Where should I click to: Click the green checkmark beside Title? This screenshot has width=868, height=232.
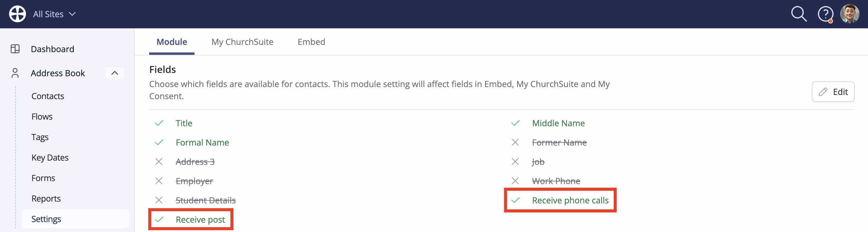point(159,123)
